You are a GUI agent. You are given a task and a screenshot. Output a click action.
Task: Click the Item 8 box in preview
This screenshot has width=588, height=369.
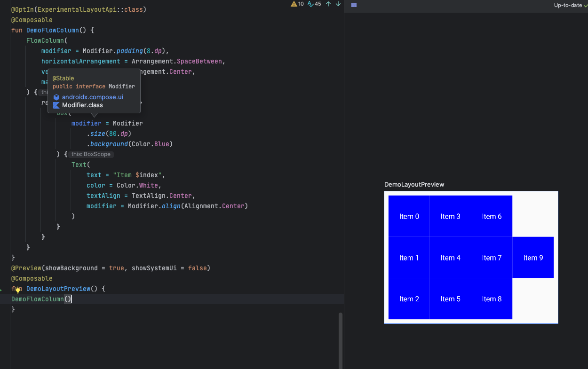[492, 299]
